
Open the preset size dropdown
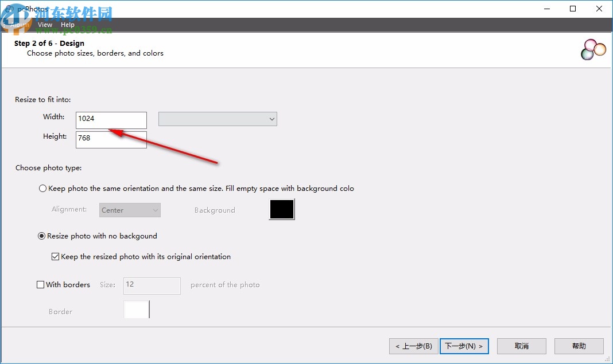[218, 119]
